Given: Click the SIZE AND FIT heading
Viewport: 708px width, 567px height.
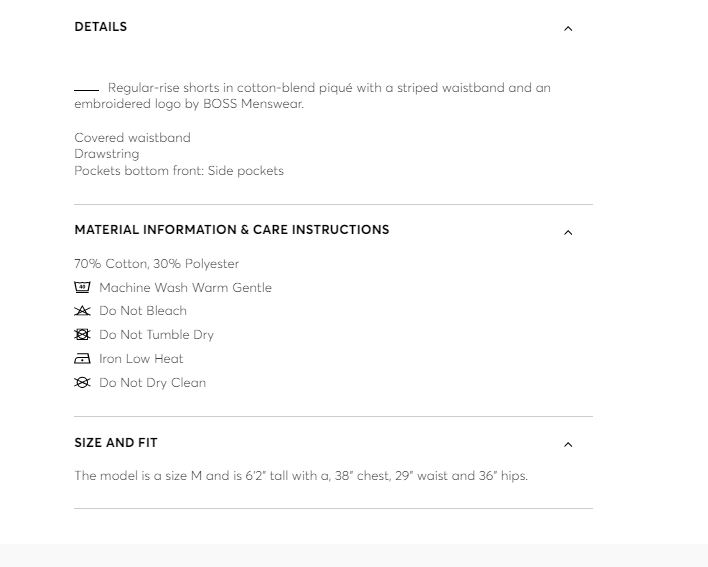Looking at the screenshot, I should [116, 443].
